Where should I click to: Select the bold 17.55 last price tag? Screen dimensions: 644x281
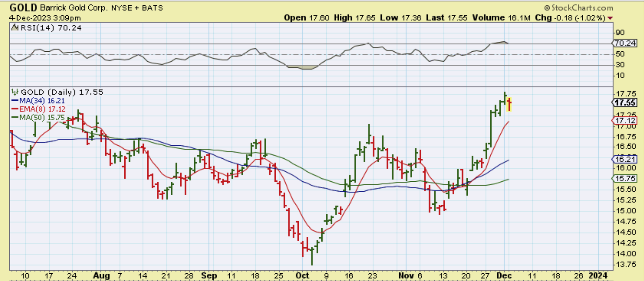tap(625, 103)
